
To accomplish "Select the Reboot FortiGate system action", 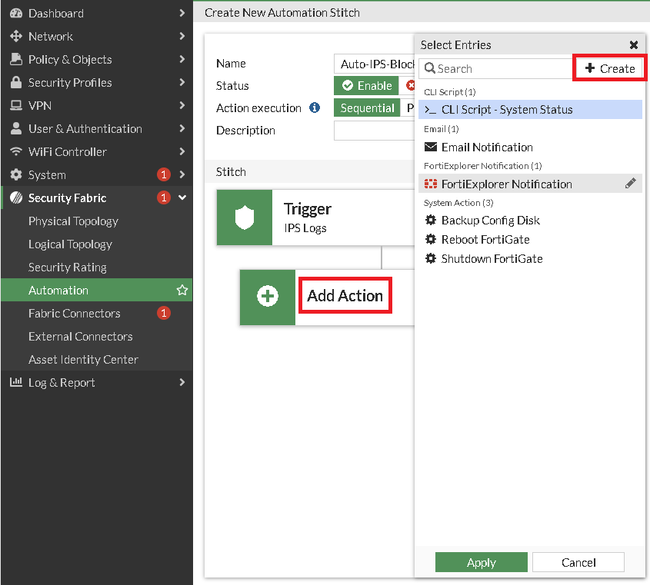I will pyautogui.click(x=485, y=239).
